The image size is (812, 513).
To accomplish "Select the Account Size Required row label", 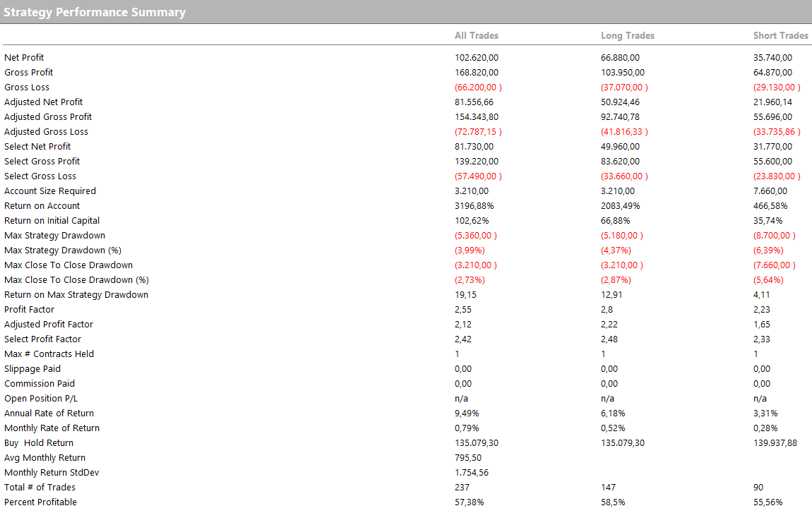I will coord(50,191).
